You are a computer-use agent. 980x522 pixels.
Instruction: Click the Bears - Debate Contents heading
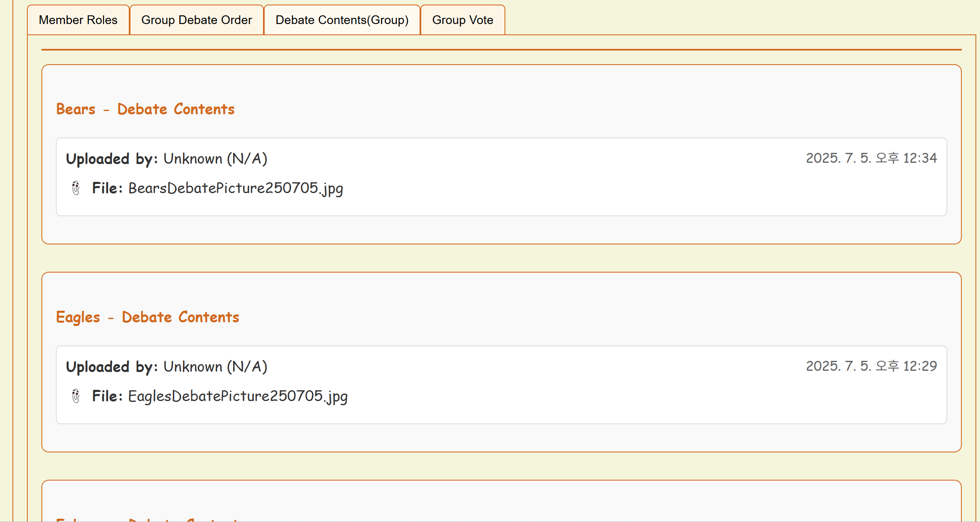(145, 109)
